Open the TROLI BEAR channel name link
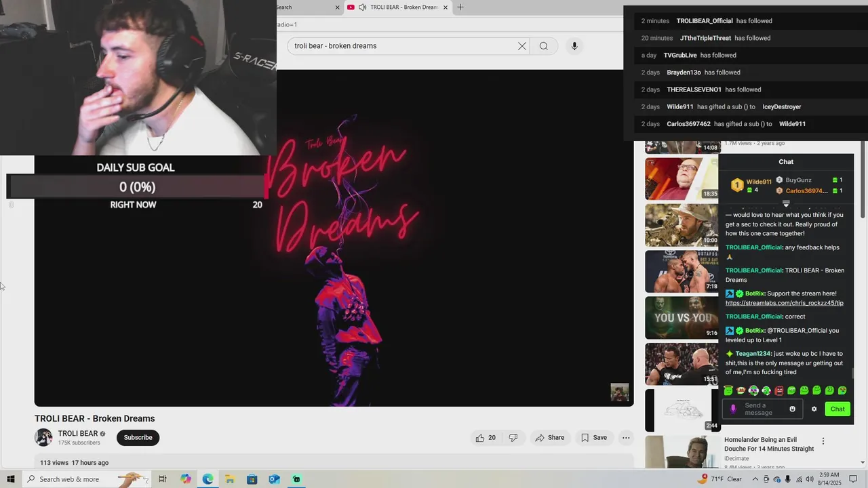Viewport: 868px width, 488px height. click(x=77, y=434)
